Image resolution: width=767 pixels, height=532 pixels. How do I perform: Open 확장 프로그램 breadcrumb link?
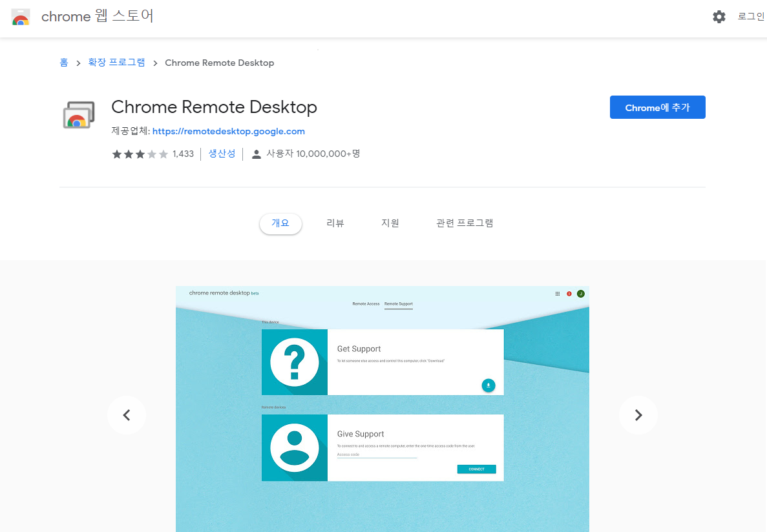coord(117,63)
